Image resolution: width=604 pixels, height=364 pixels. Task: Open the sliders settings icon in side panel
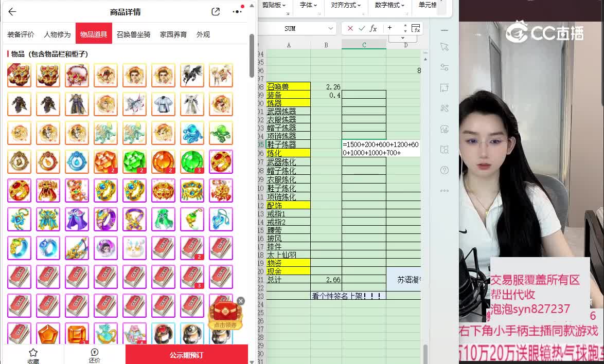click(x=445, y=67)
